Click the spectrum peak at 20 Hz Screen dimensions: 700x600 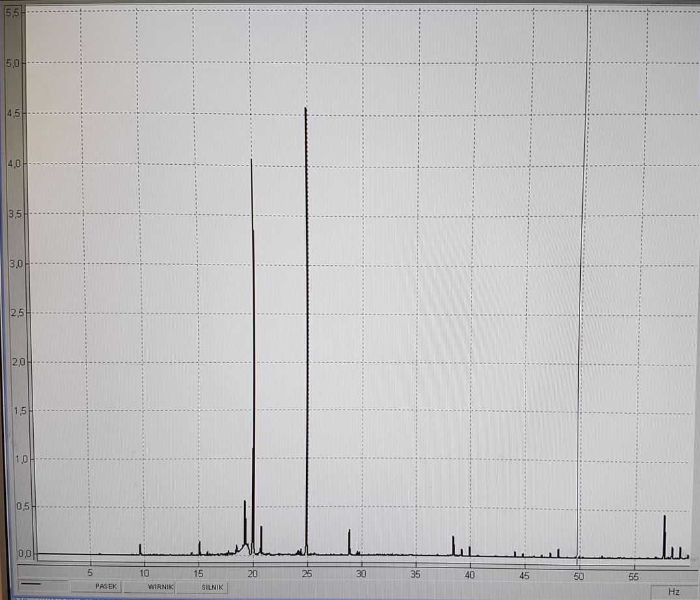(x=253, y=358)
